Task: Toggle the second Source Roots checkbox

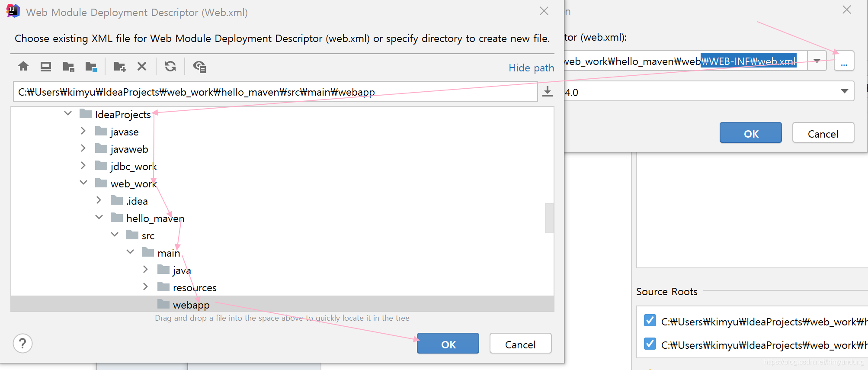Action: pos(650,344)
